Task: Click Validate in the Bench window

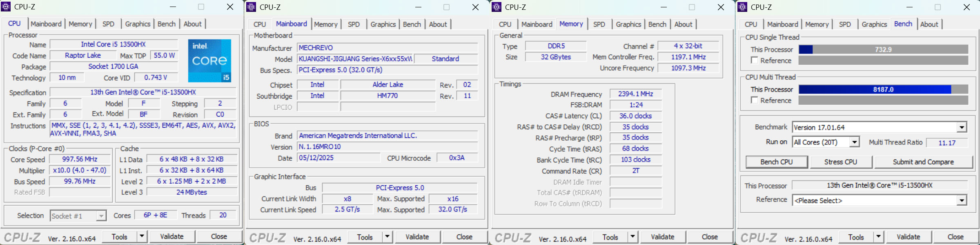Action: (x=909, y=237)
